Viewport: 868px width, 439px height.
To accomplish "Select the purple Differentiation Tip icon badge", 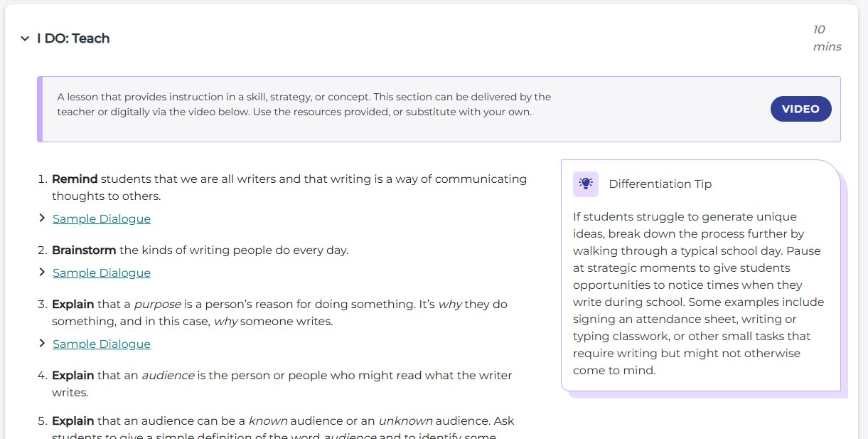I will coord(585,184).
